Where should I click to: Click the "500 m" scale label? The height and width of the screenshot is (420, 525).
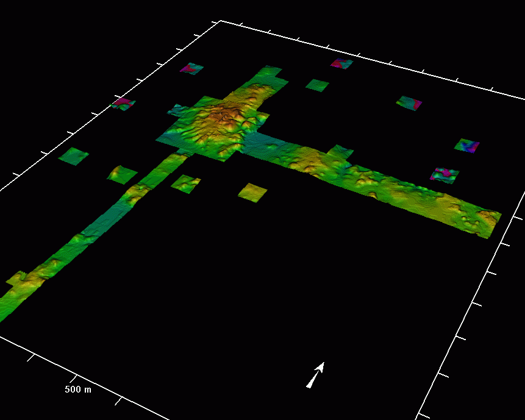(78, 389)
